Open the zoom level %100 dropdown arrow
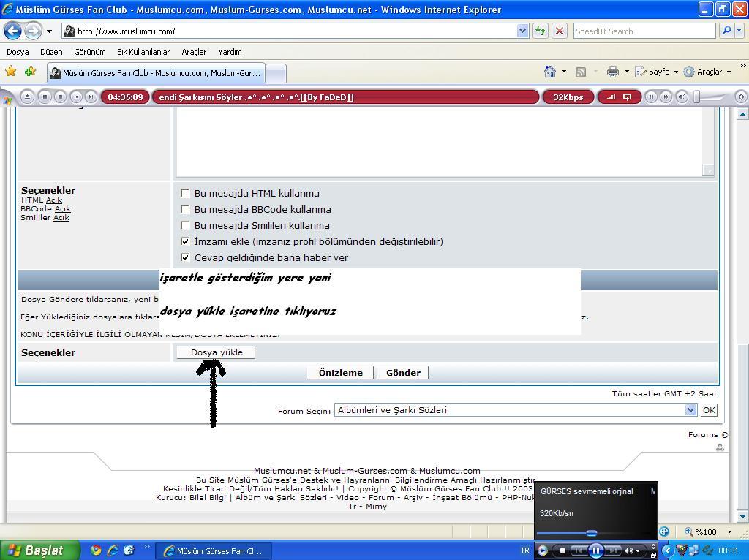Screen dimensions: 749x560 pyautogui.click(x=729, y=531)
